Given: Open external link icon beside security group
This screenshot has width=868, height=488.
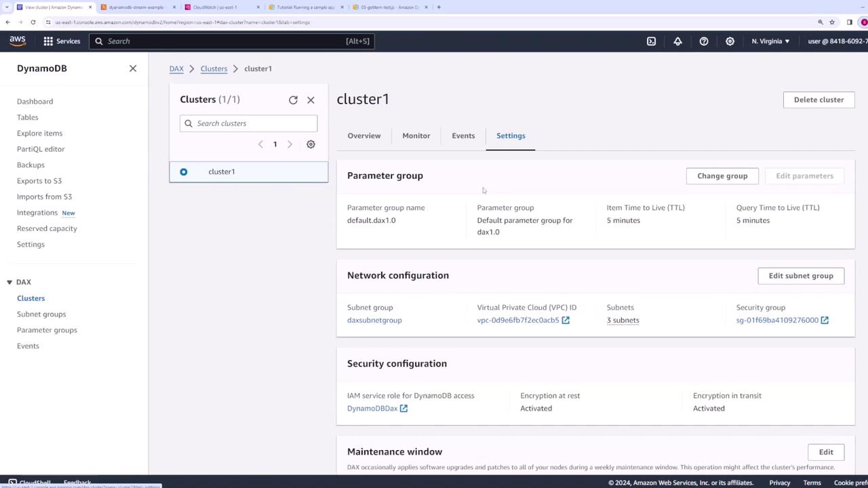Looking at the screenshot, I should (x=825, y=321).
